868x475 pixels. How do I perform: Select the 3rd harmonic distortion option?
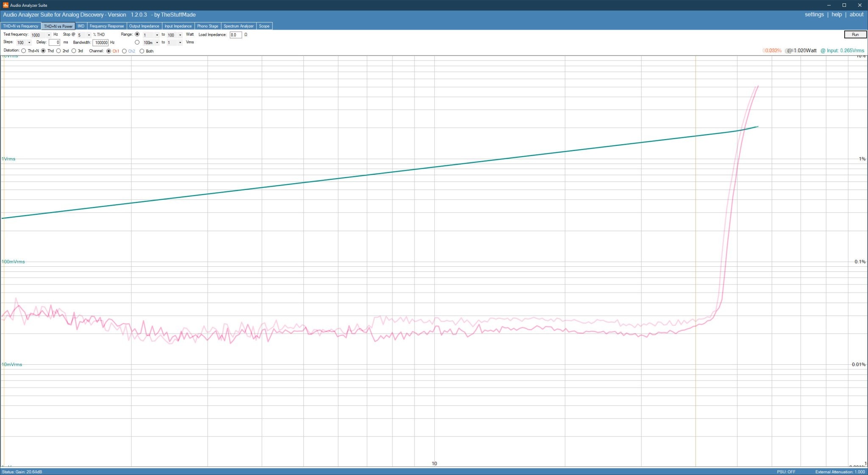[x=74, y=51]
